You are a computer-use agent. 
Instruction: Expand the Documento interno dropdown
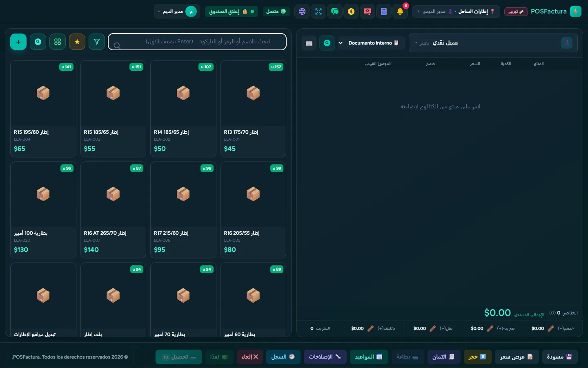pos(371,43)
